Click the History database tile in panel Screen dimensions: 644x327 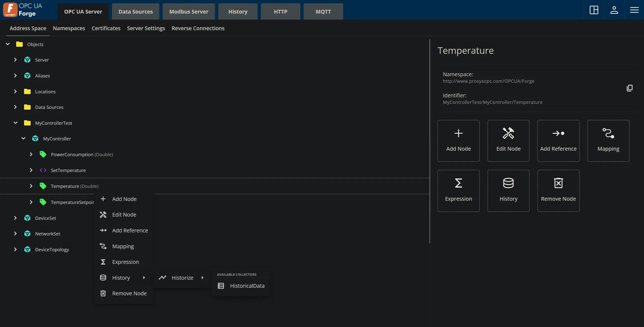pos(508,191)
